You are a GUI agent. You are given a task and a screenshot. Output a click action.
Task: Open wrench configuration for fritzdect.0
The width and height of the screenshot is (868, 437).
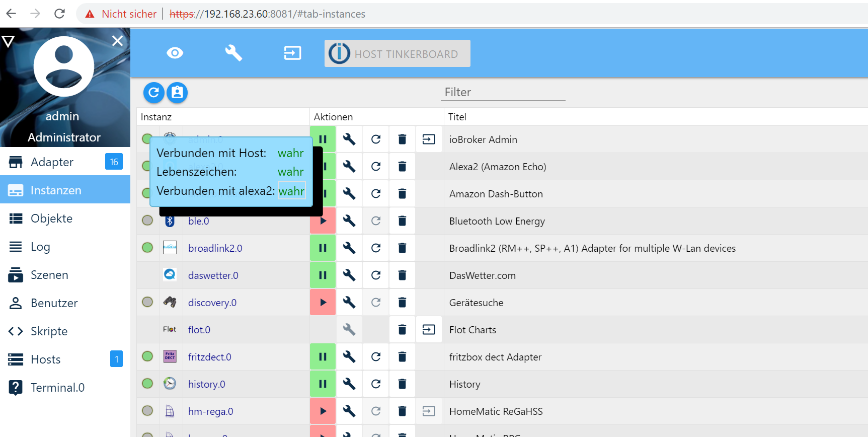click(349, 357)
